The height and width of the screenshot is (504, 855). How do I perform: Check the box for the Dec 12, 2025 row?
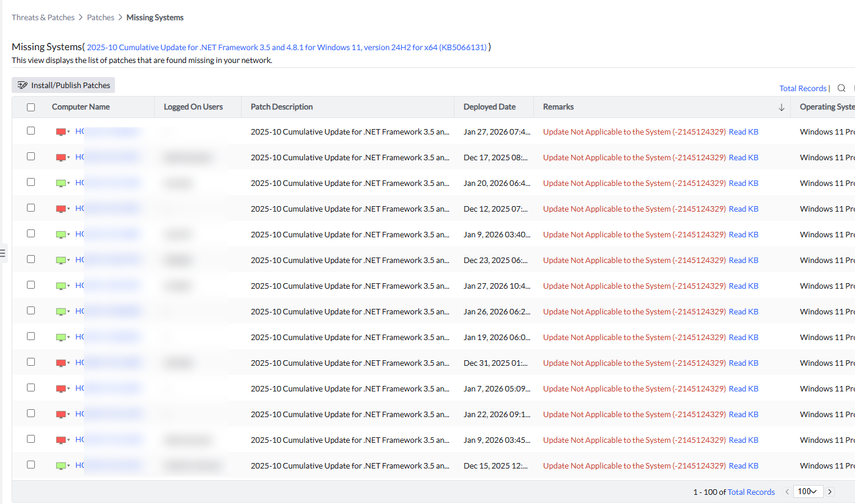(x=31, y=208)
